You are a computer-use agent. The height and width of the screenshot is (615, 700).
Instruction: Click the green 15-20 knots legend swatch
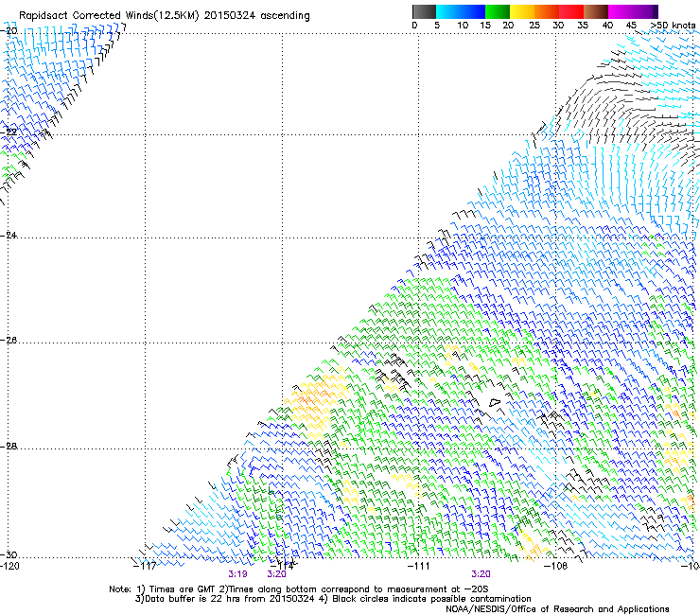click(x=498, y=11)
